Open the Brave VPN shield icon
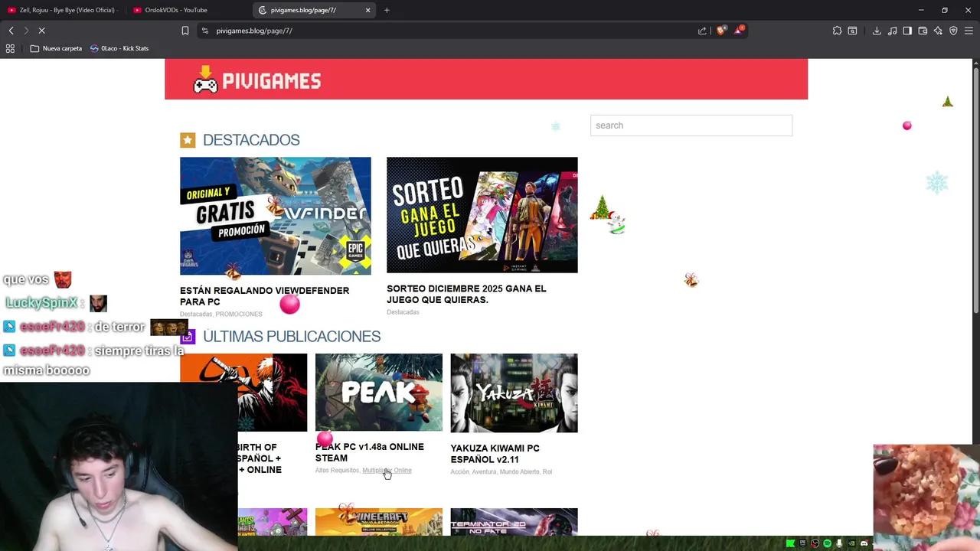980x551 pixels. [x=953, y=31]
